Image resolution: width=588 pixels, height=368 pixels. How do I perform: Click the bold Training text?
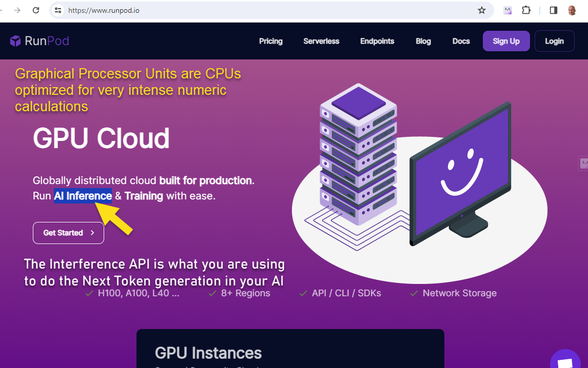point(144,196)
